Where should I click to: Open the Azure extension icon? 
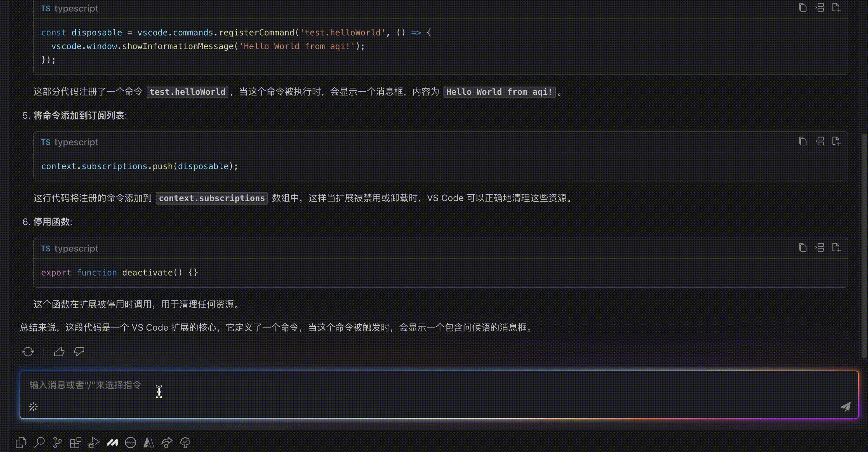click(149, 443)
